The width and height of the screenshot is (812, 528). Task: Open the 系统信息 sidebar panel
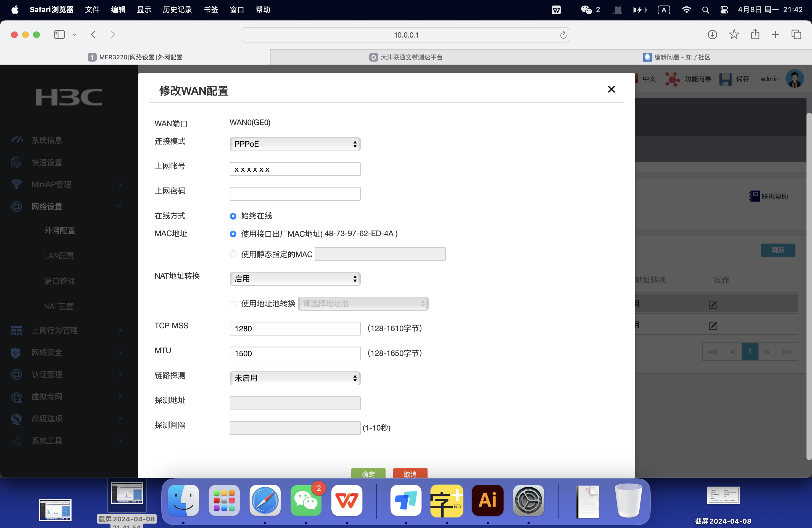click(47, 140)
